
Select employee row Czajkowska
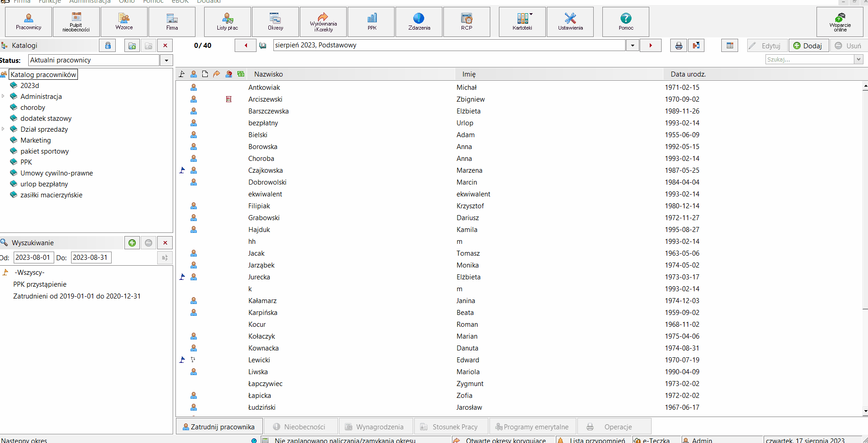coord(519,170)
